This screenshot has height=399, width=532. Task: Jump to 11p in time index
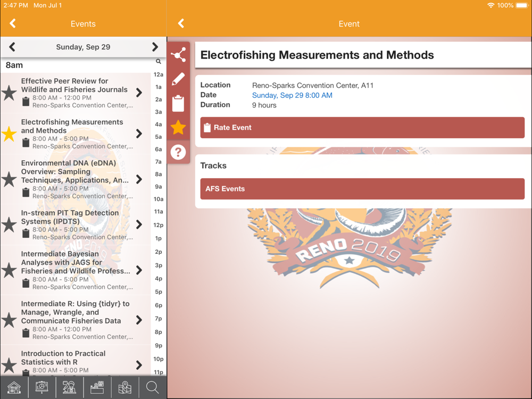click(x=159, y=372)
